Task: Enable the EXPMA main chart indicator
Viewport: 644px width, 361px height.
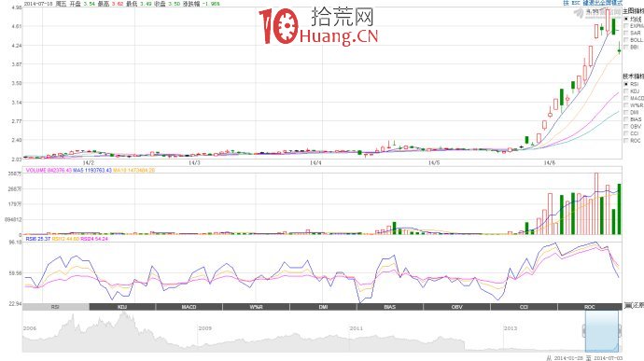Action: (626, 26)
